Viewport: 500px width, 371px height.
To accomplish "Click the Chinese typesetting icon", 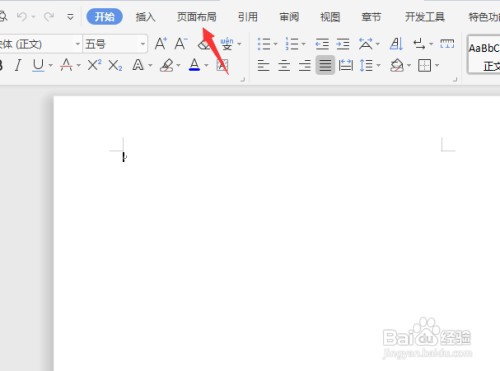I will [x=366, y=44].
